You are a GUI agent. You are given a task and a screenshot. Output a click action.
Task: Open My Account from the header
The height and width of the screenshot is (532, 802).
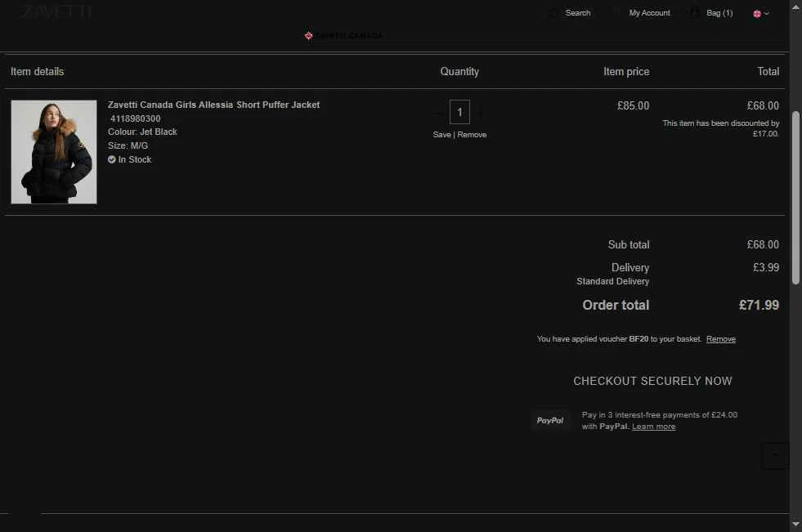pyautogui.click(x=649, y=13)
